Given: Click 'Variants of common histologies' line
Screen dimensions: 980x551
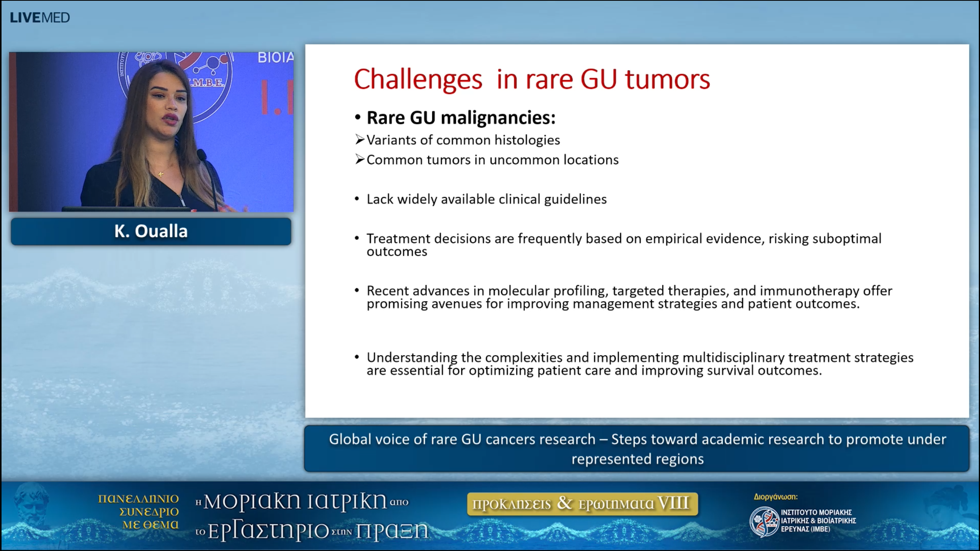Looking at the screenshot, I should (463, 140).
